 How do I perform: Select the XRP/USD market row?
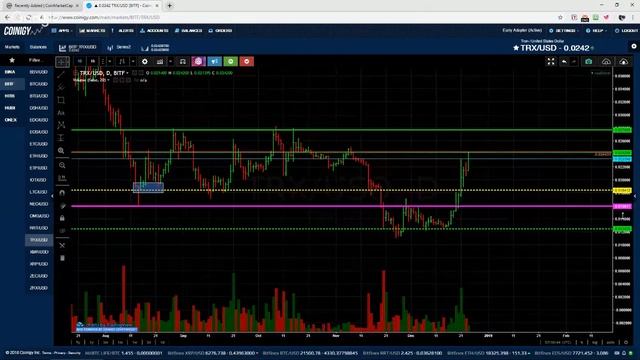[39, 264]
